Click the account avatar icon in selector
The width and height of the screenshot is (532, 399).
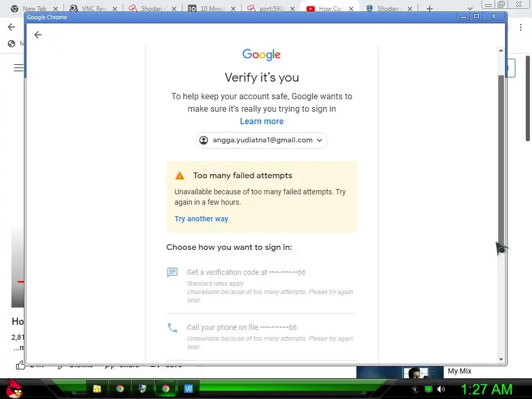pyautogui.click(x=204, y=140)
